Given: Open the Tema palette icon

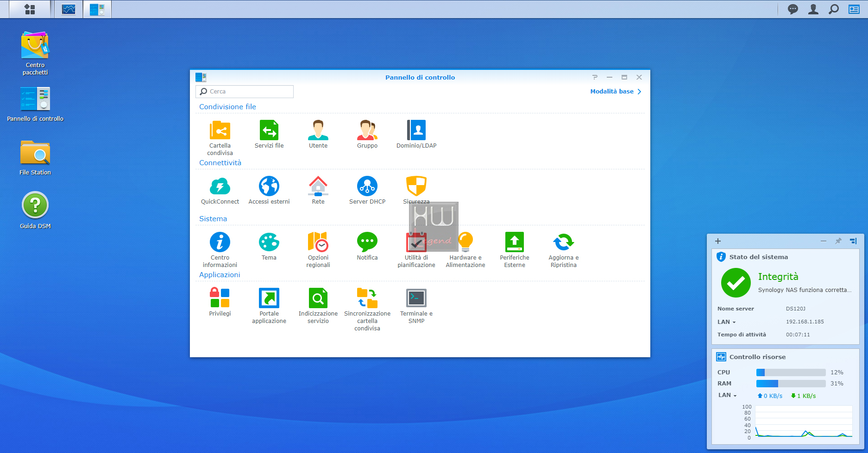Looking at the screenshot, I should (269, 242).
